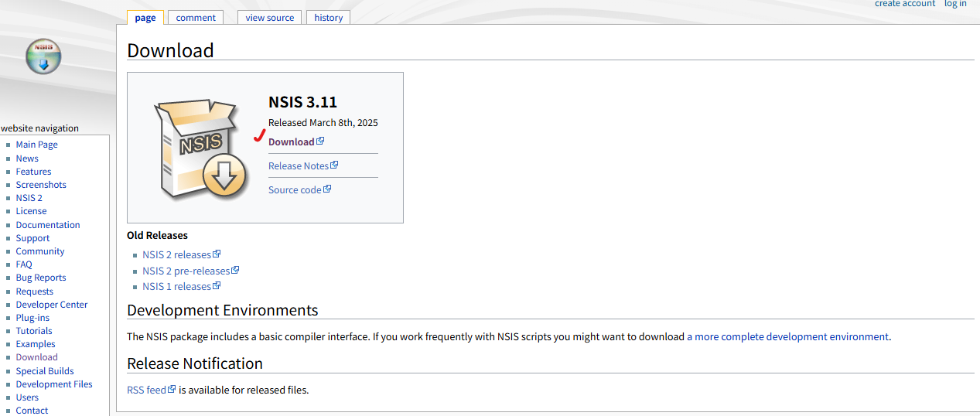Open the view source tab
This screenshot has height=416, width=980.
pyautogui.click(x=270, y=17)
